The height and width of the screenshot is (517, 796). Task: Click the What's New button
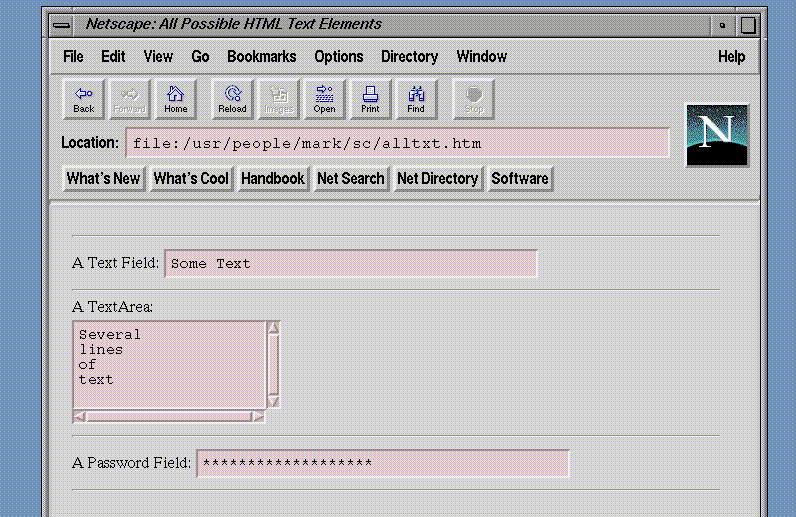(x=103, y=179)
